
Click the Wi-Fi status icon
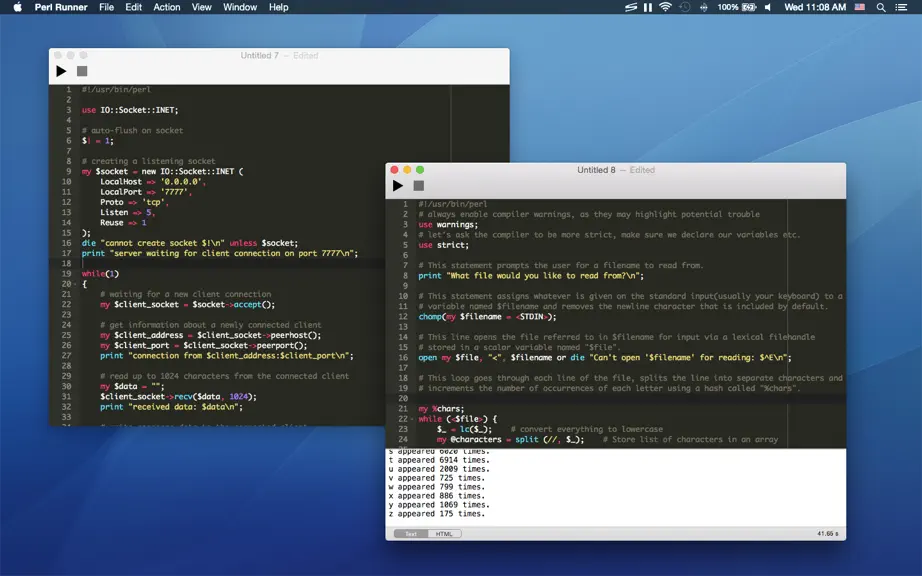point(666,7)
